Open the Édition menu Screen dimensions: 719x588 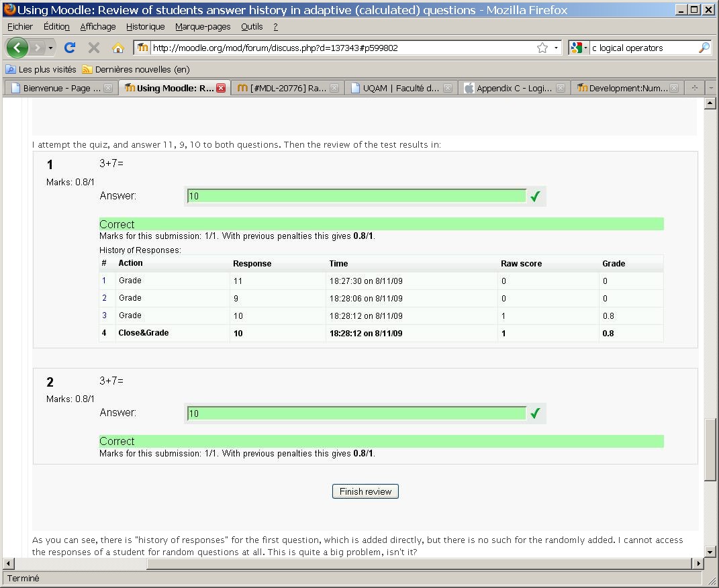pyautogui.click(x=56, y=27)
